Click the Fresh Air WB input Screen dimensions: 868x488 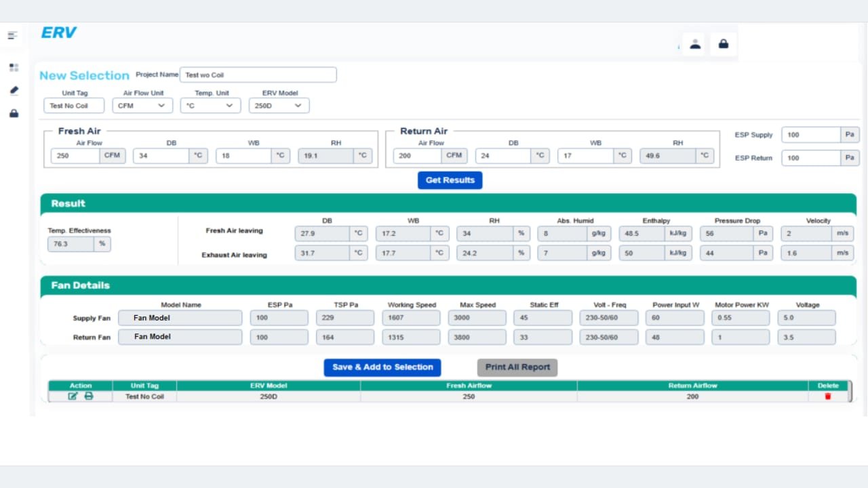tap(244, 156)
